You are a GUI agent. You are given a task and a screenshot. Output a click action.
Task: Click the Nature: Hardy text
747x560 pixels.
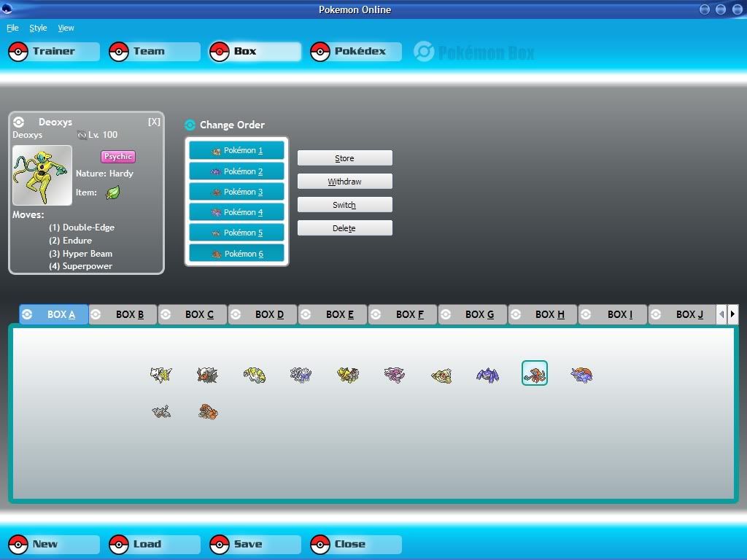coord(105,174)
